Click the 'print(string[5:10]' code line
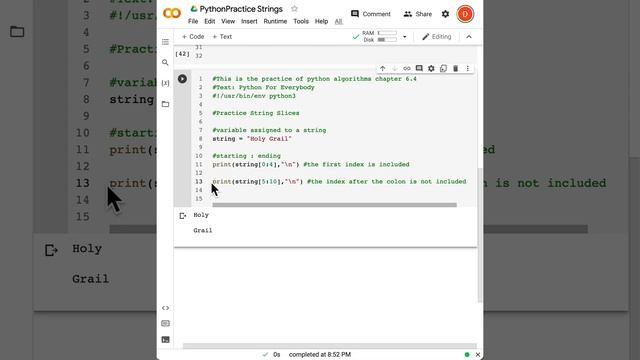 (x=339, y=182)
